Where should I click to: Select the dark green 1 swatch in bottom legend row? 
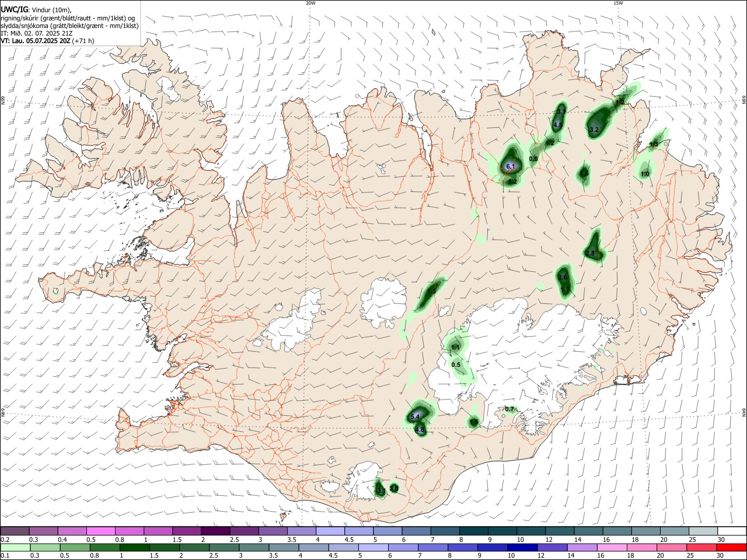tap(134, 548)
